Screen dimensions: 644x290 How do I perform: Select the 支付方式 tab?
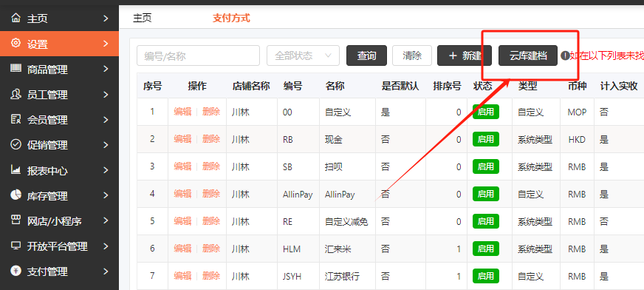tap(231, 18)
